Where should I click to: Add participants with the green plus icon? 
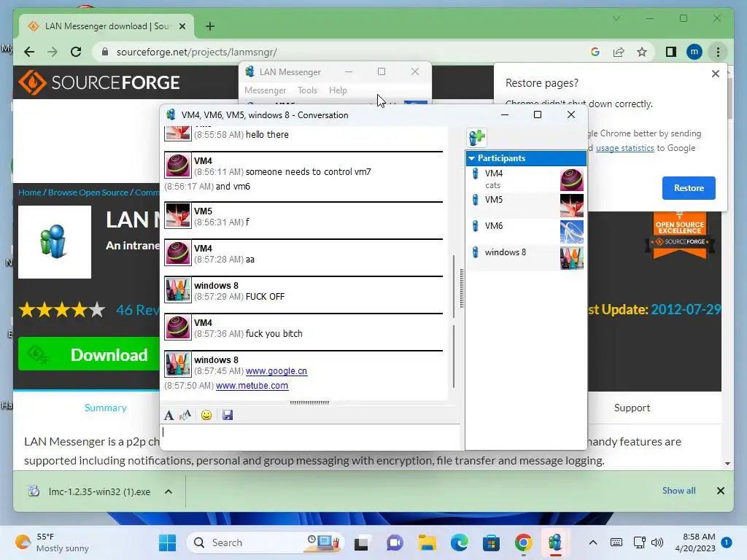click(x=476, y=138)
